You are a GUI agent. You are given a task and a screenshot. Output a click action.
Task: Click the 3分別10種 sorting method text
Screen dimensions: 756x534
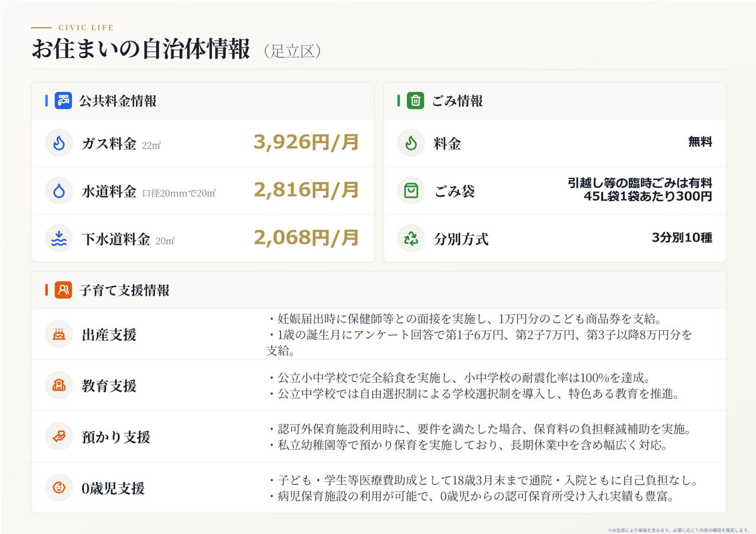coord(682,237)
